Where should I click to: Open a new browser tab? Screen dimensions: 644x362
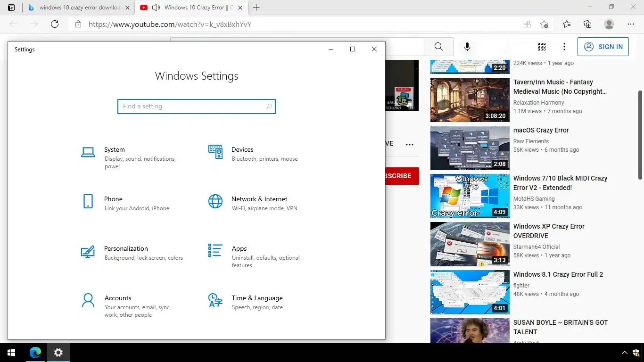point(256,8)
